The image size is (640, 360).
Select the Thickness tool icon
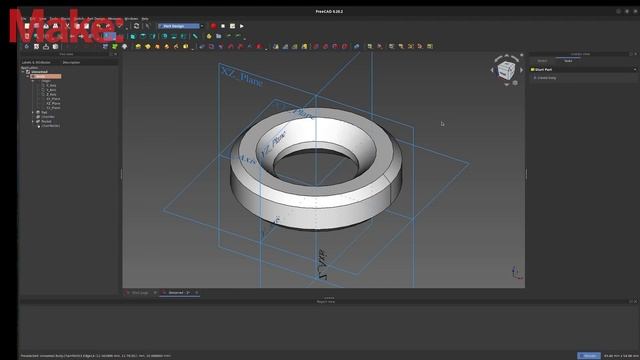[345, 47]
